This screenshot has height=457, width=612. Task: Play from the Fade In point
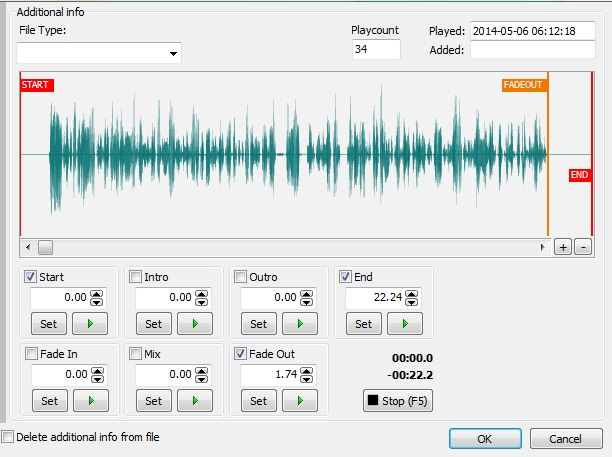pos(91,400)
